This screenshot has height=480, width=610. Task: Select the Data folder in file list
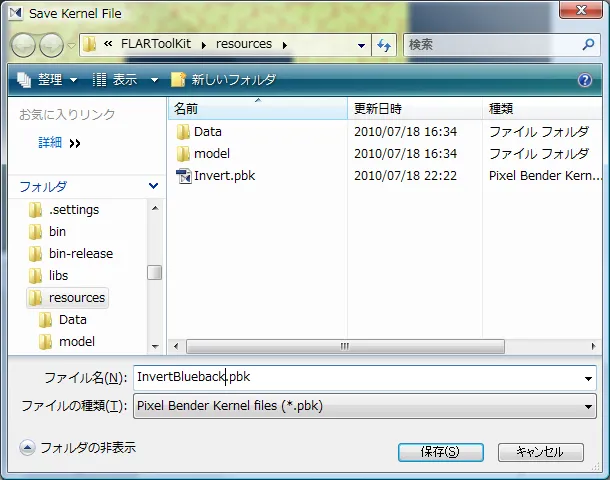coord(208,132)
